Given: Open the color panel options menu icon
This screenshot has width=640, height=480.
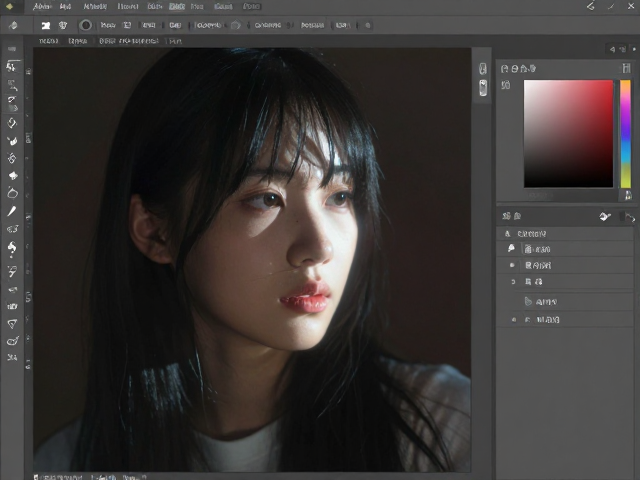Looking at the screenshot, I should (x=626, y=68).
